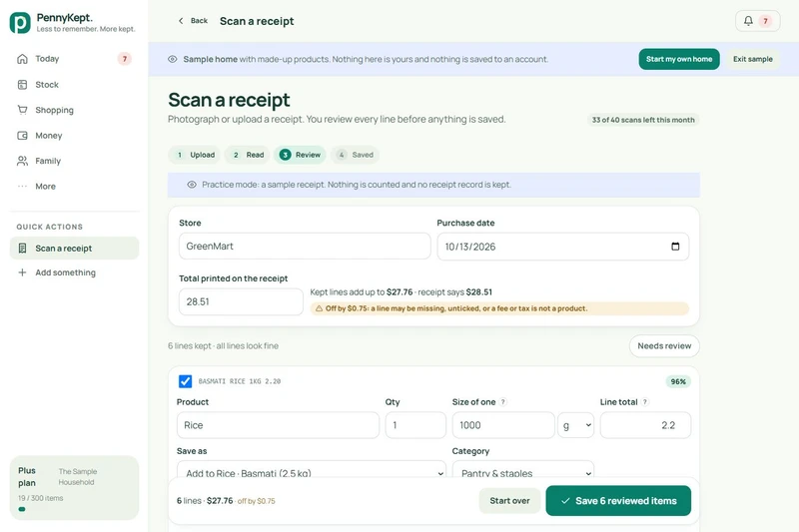Click the 96% confidence badge

click(x=678, y=381)
